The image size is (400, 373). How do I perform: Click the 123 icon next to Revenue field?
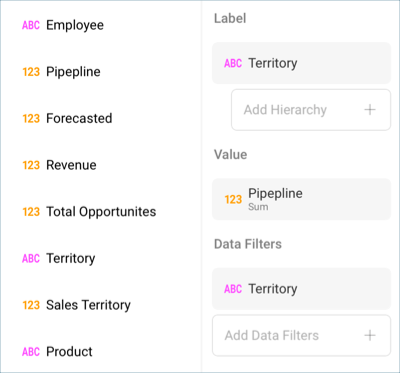point(31,165)
